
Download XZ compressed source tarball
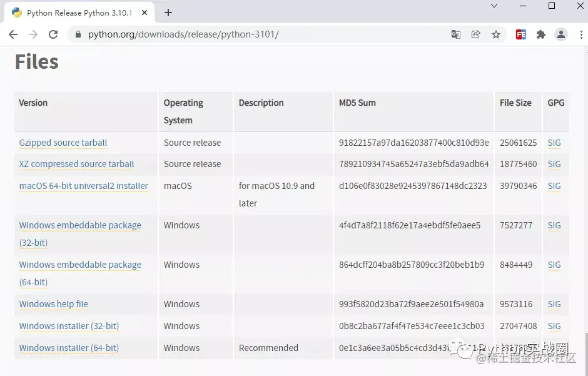point(76,164)
